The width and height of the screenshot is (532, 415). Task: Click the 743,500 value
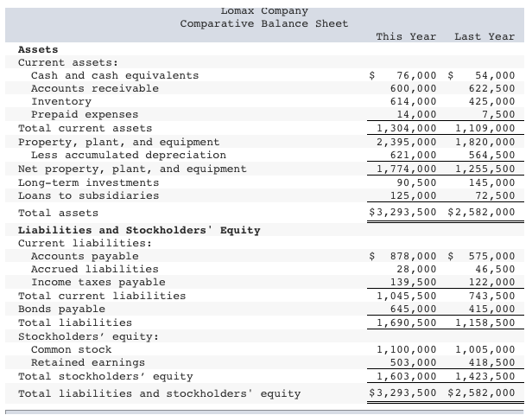492,296
